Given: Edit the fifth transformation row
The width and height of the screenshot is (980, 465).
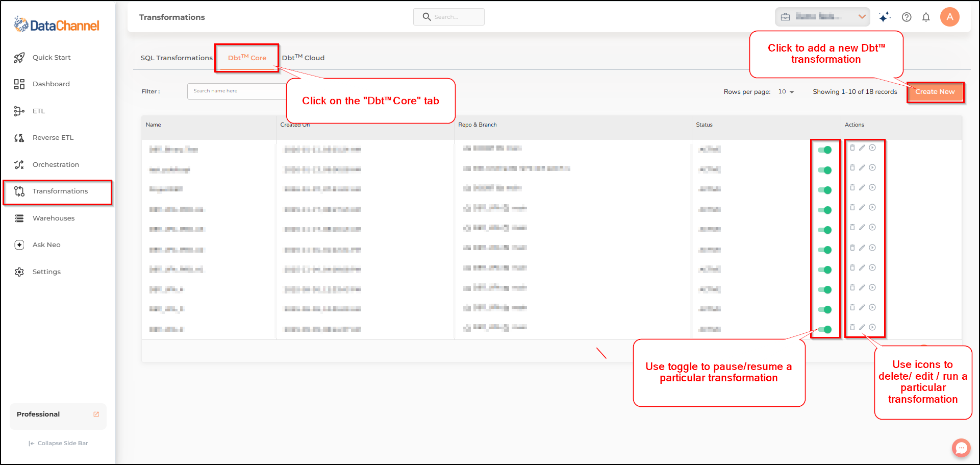Looking at the screenshot, I should tap(862, 227).
